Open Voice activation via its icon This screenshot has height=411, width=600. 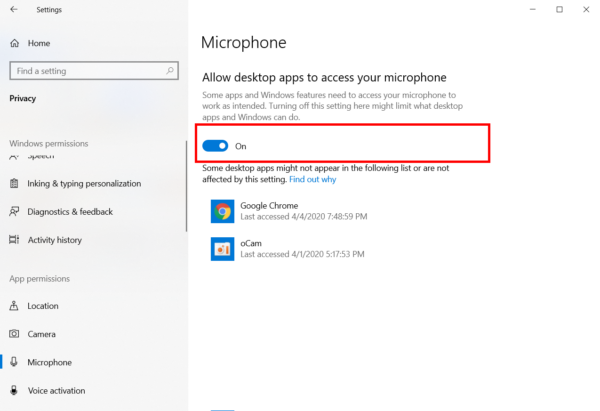(15, 390)
